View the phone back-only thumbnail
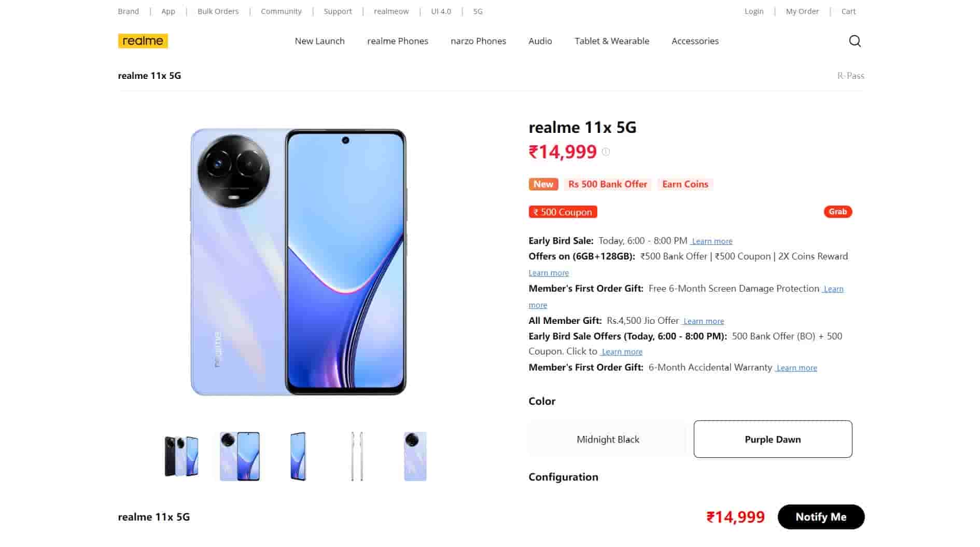Viewport: 980px width, 547px height. [415, 456]
